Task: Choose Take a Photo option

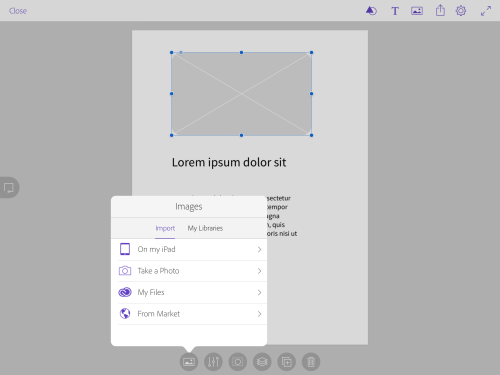Action: click(189, 271)
